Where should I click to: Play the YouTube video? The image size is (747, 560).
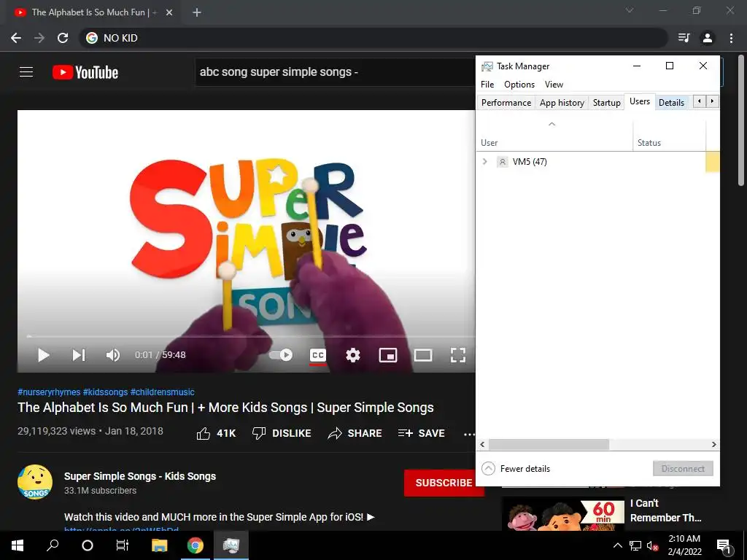(43, 355)
